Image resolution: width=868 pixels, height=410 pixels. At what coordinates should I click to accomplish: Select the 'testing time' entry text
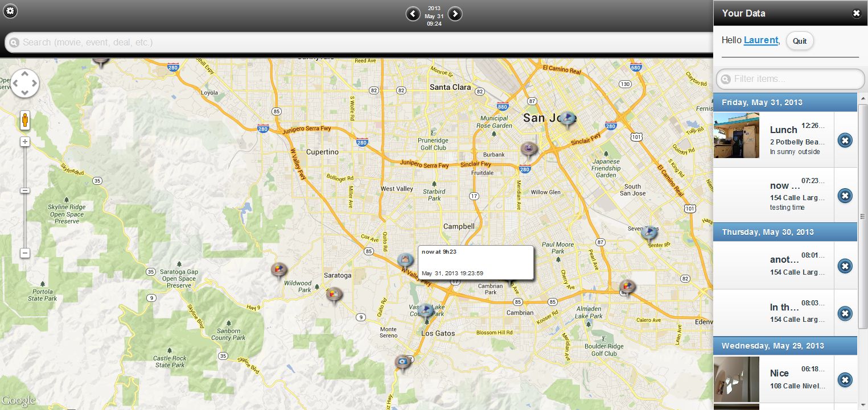[x=787, y=208]
